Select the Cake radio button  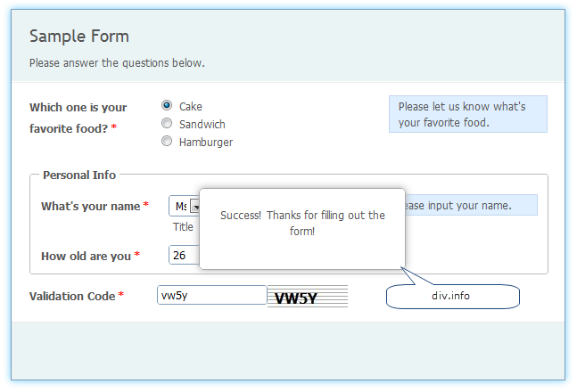tap(167, 105)
